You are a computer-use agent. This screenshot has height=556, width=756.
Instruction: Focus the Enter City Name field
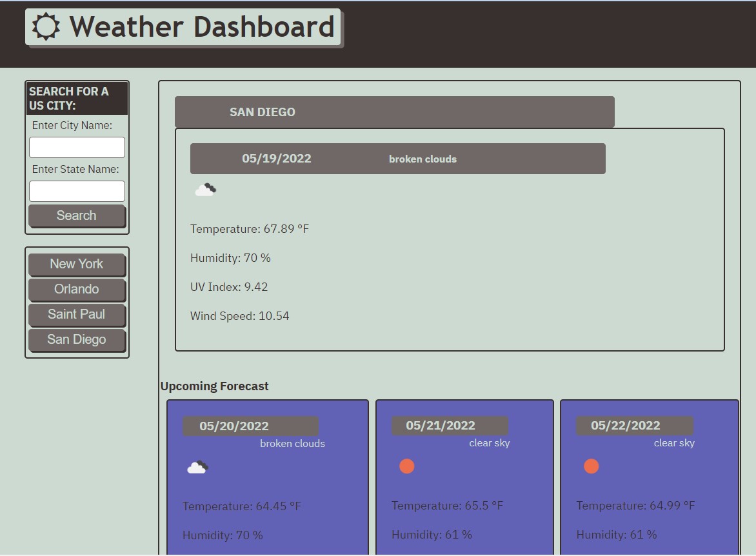tap(77, 147)
